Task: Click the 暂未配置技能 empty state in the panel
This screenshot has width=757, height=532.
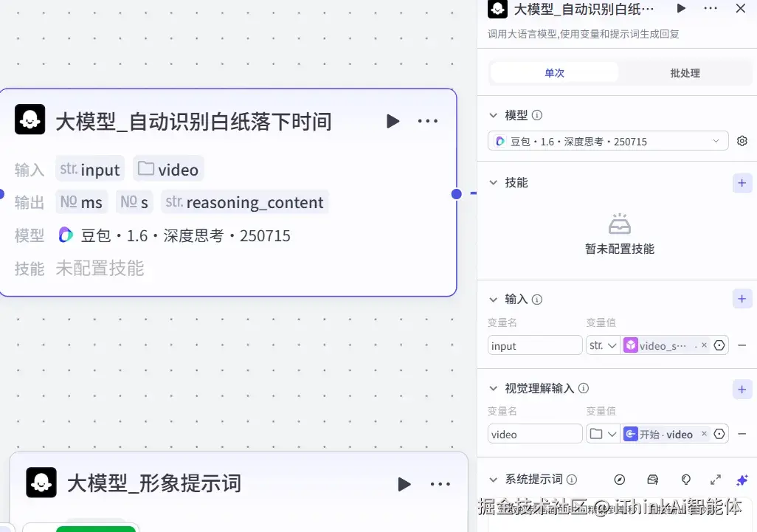Action: coord(620,235)
